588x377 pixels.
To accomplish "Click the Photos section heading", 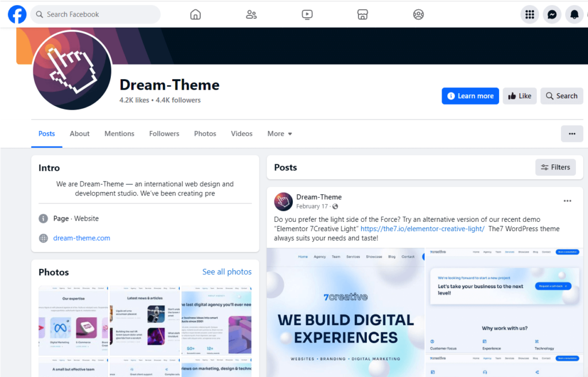I will [x=53, y=272].
